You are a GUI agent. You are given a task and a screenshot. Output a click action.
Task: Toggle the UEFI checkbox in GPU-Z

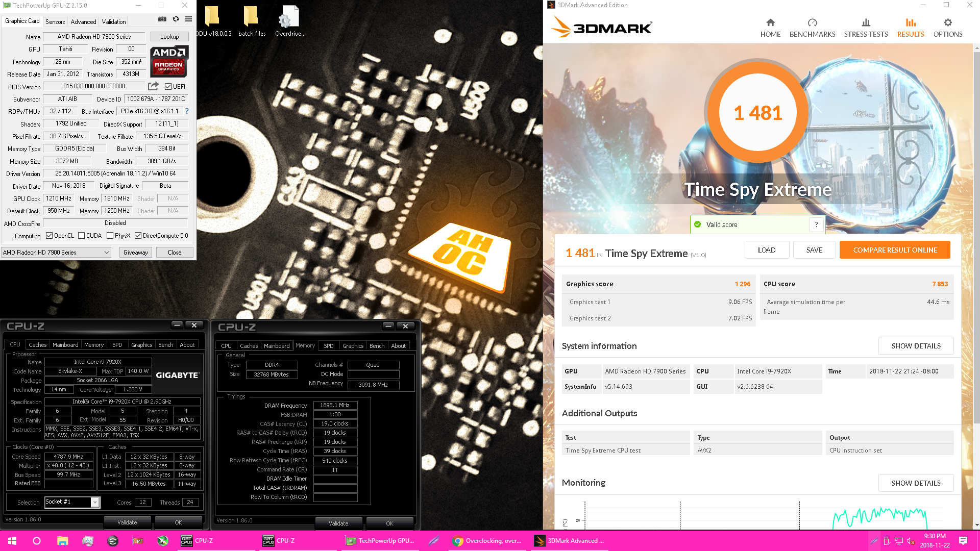tap(168, 87)
